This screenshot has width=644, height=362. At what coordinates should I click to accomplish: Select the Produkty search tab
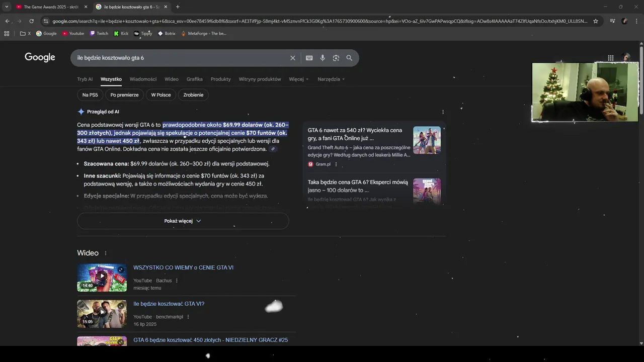click(x=220, y=79)
